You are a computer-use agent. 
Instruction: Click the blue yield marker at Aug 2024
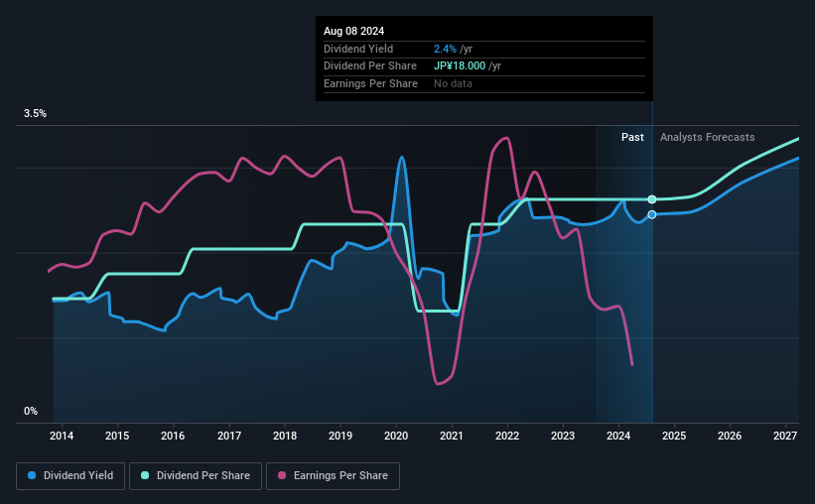point(652,214)
